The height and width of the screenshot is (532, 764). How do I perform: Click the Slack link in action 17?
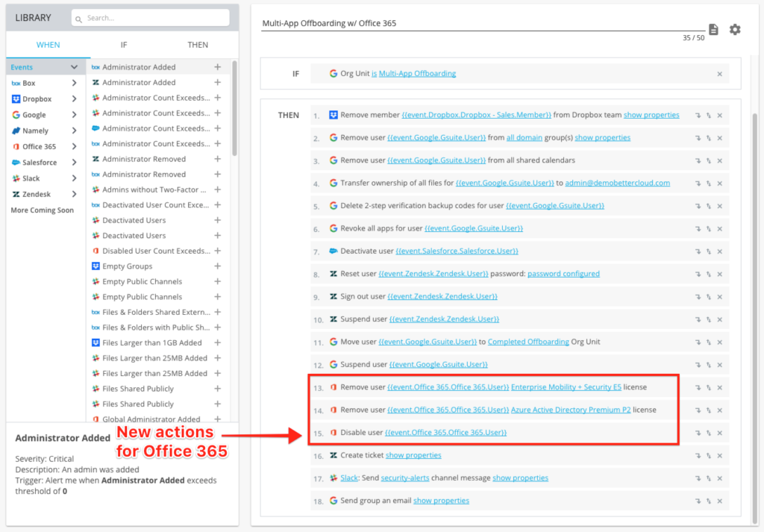click(x=349, y=478)
